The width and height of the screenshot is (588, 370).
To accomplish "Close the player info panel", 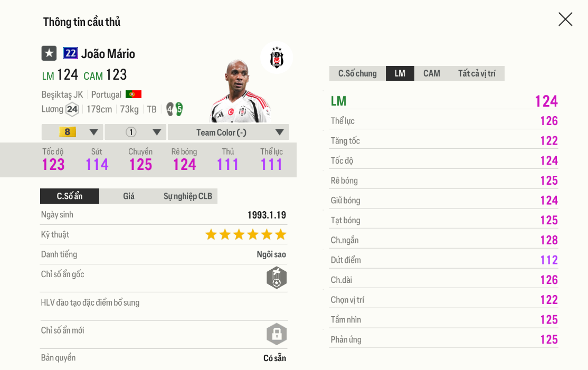I will (x=565, y=20).
